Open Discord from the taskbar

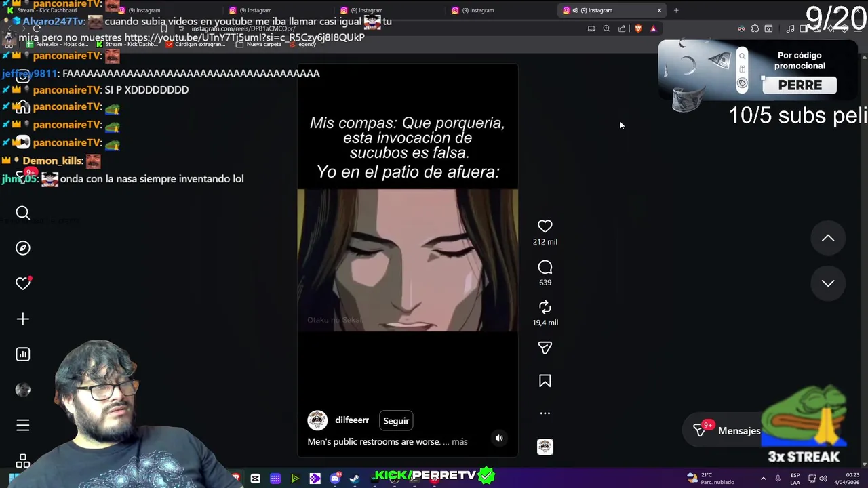pos(335,479)
